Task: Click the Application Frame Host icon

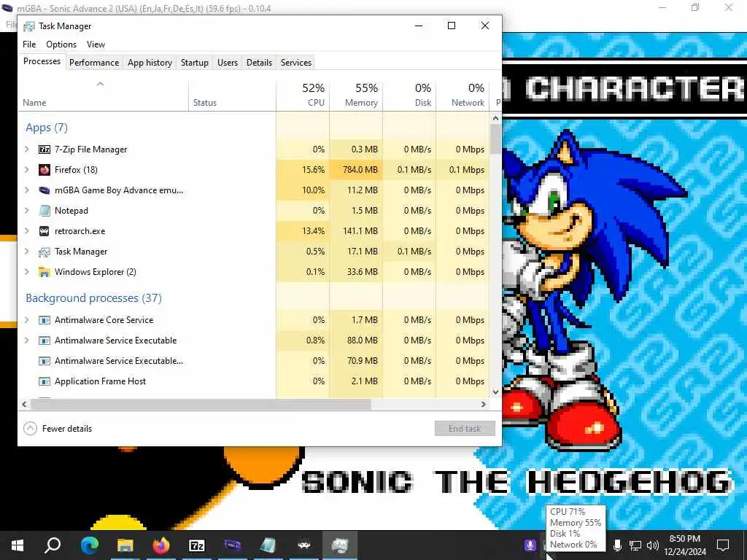Action: point(44,381)
